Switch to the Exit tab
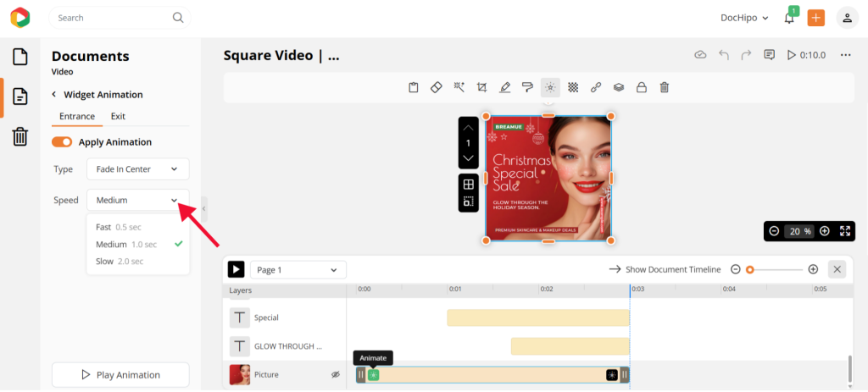Screen dimensions: 868x392 [x=118, y=116]
